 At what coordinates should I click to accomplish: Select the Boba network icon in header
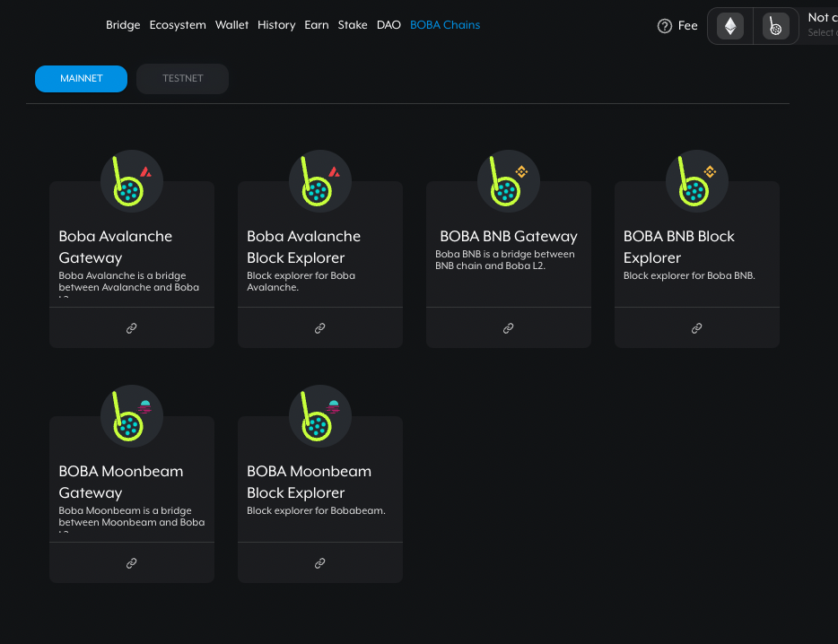coord(775,26)
